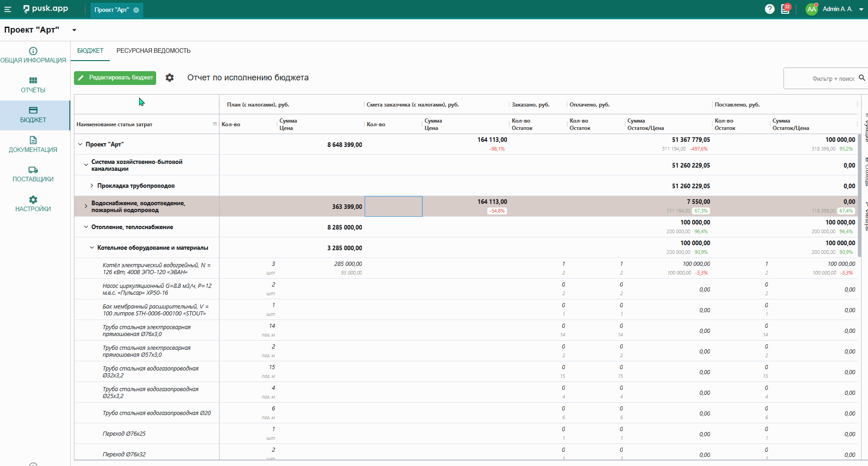This screenshot has height=466, width=868.
Task: Click the search magnifier icon
Action: pyautogui.click(x=862, y=78)
